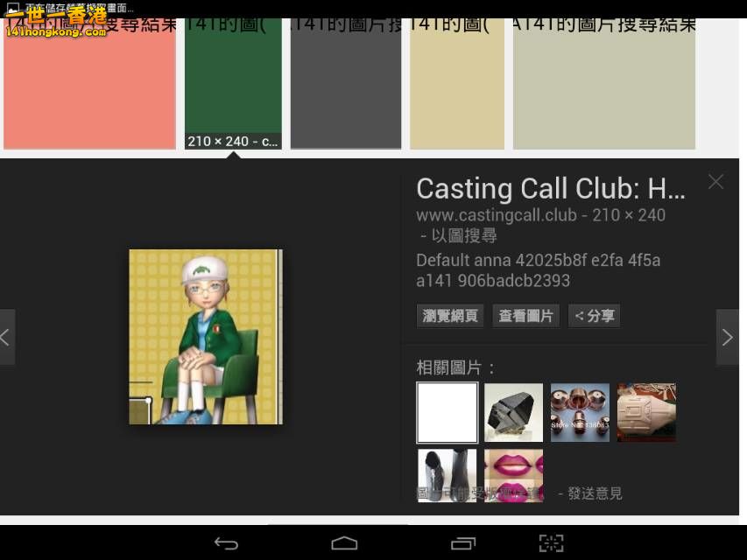Open the black mineral related image
Viewport: 747px width, 560px height.
[x=513, y=412]
